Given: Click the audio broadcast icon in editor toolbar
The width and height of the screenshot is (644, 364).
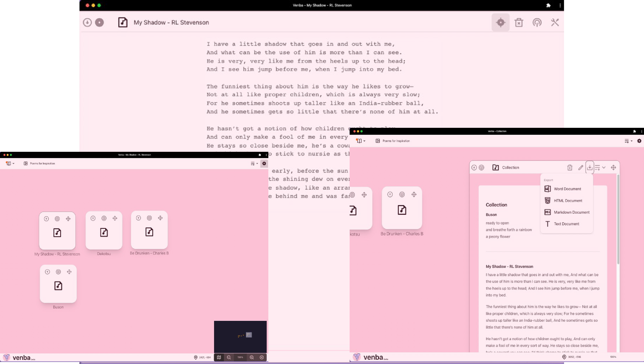Looking at the screenshot, I should pos(537,22).
